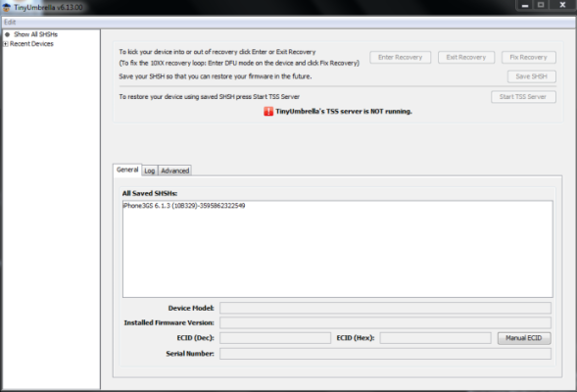
Task: Click the Enter Recovery button
Action: (x=400, y=58)
